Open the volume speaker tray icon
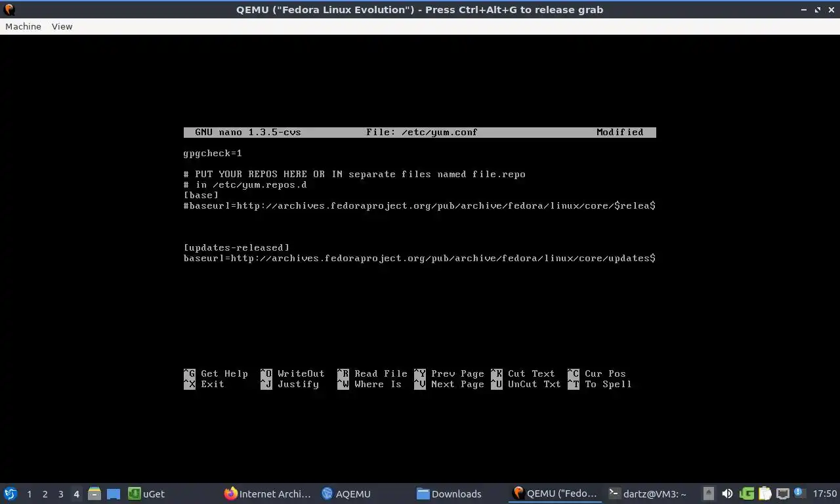Screen dimensions: 840x504 727,493
